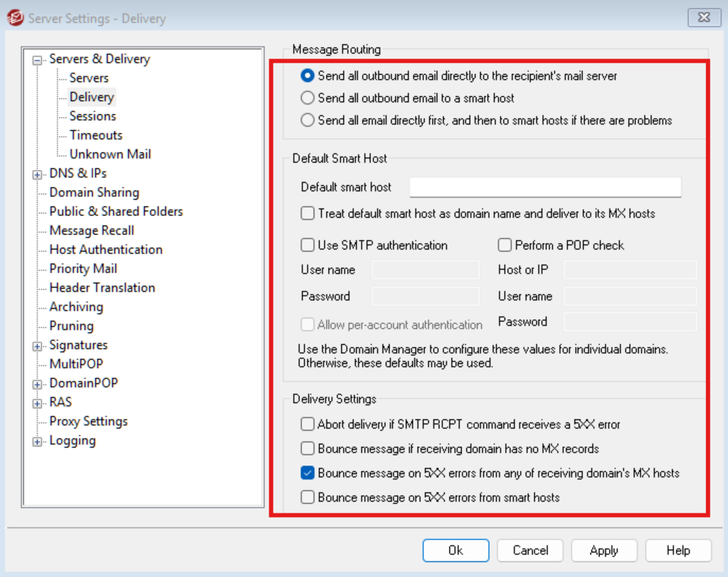Select the Signatures label
The width and height of the screenshot is (728, 577).
[x=78, y=345]
